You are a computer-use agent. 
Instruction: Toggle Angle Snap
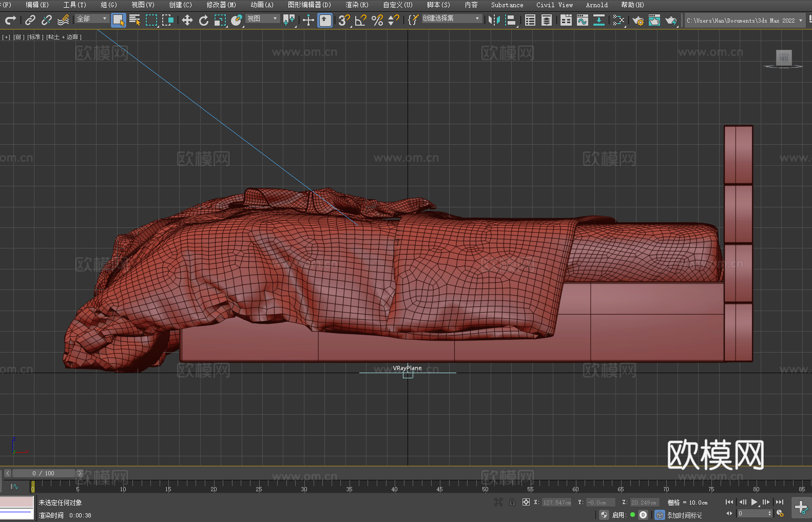[360, 20]
